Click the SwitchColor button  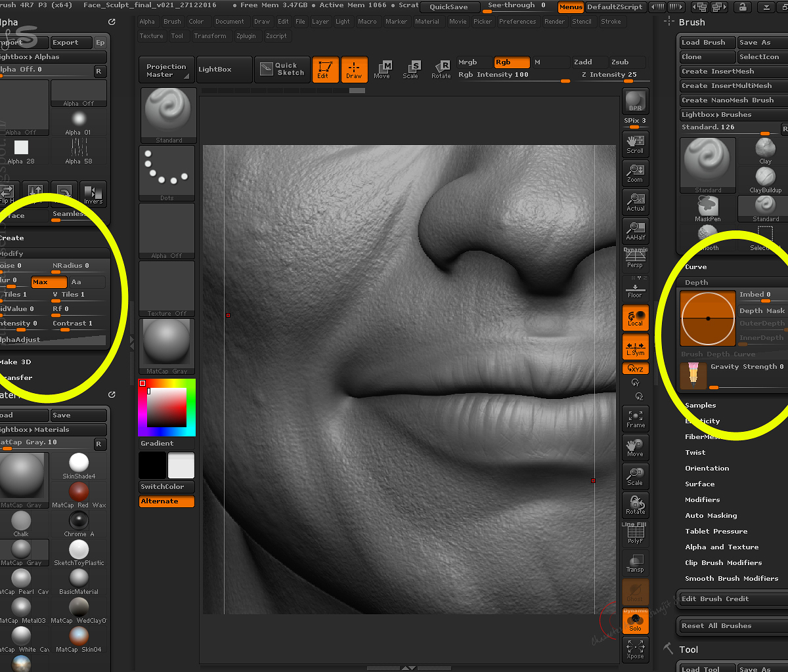167,487
